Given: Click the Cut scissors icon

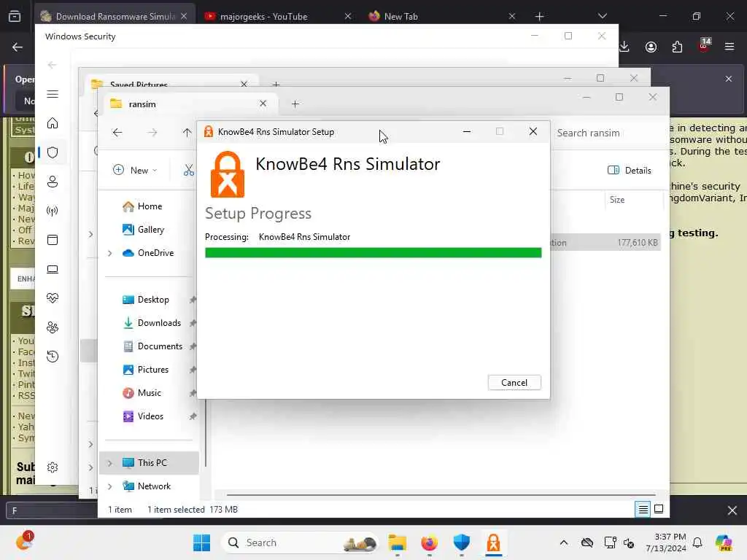Looking at the screenshot, I should pos(189,170).
